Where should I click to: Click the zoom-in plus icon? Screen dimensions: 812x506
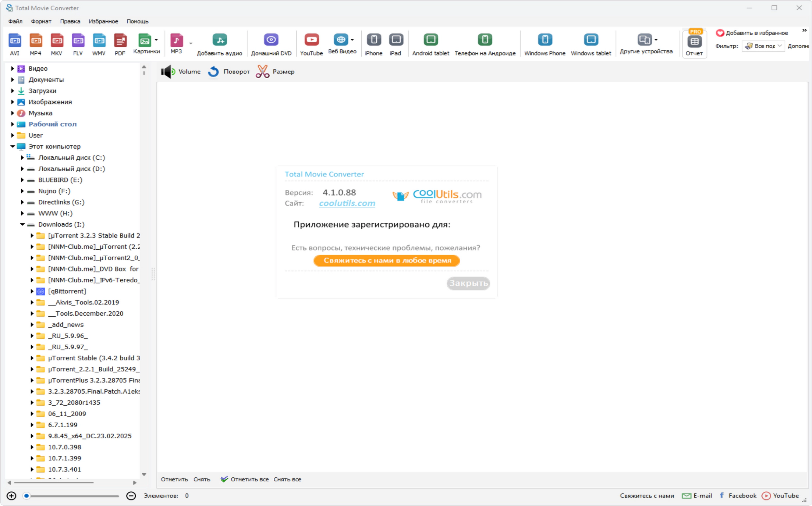coord(11,496)
